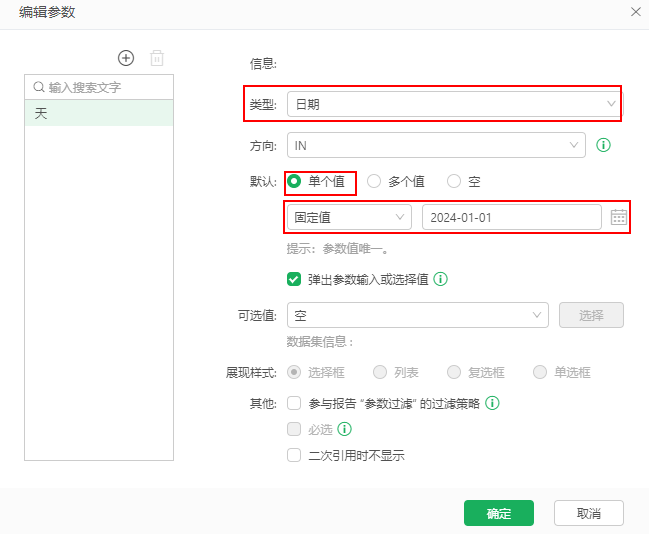Select the 天 parameter in list
Viewport: 649px width, 534px height.
99,113
